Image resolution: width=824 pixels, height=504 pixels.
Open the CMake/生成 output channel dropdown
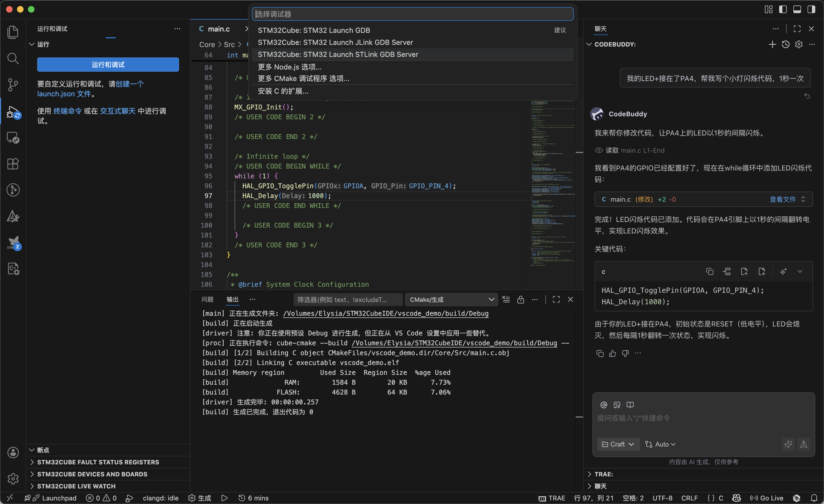point(451,299)
